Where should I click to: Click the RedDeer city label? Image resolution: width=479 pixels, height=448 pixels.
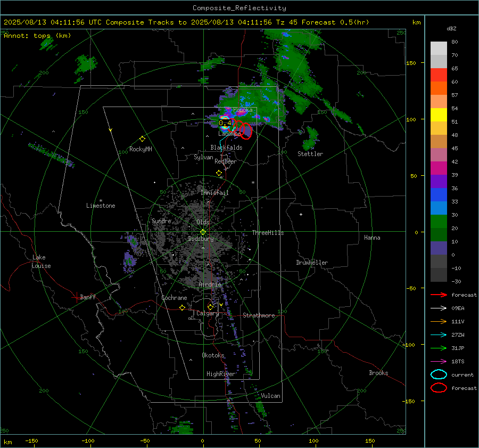click(x=226, y=161)
